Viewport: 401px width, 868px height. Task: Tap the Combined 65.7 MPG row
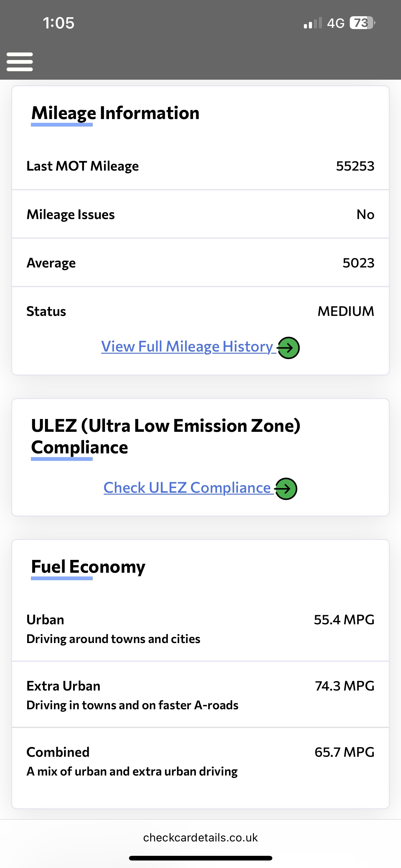tap(200, 761)
